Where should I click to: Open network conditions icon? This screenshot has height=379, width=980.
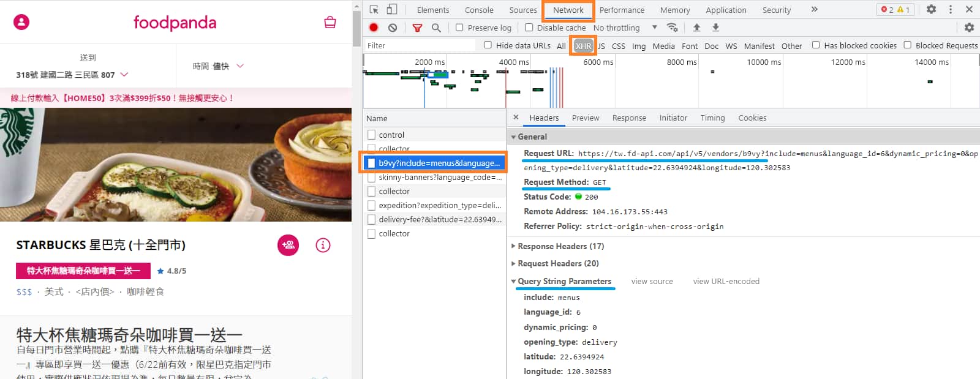point(673,28)
